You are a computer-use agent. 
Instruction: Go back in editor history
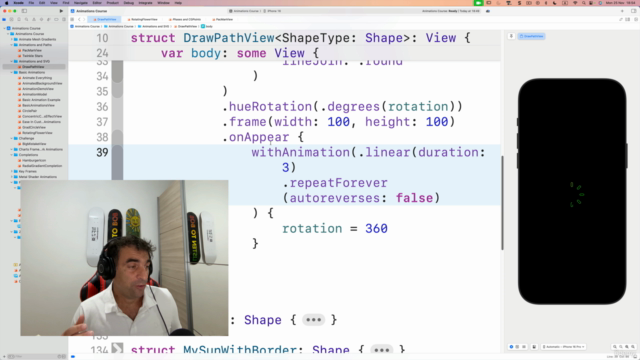[79, 19]
